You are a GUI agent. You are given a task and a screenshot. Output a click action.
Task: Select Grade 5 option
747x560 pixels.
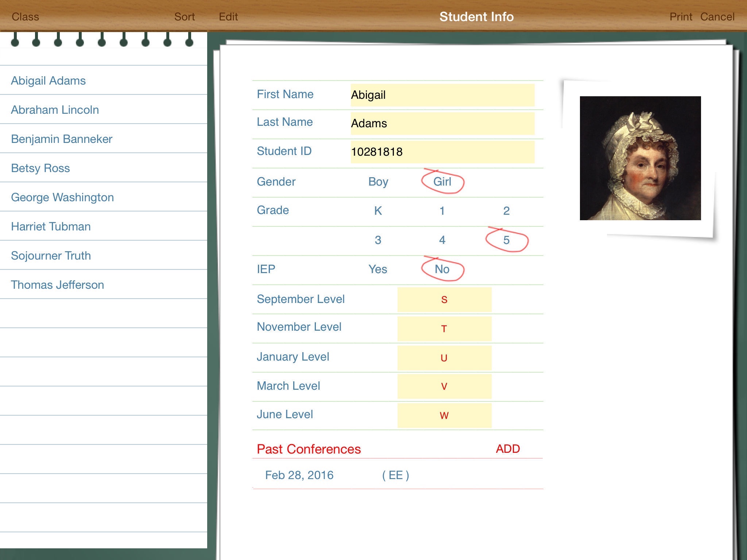505,240
